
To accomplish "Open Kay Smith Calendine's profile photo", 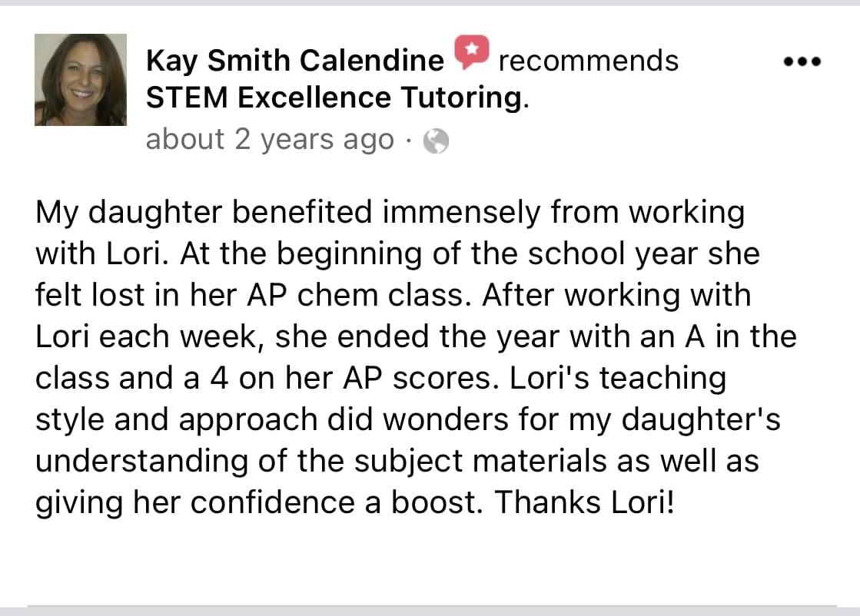I will coord(81,80).
